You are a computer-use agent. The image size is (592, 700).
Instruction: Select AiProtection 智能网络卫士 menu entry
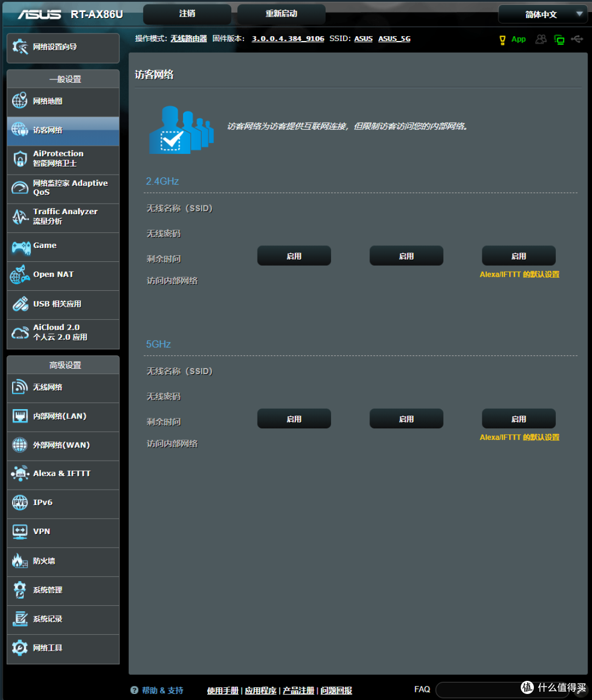pos(63,159)
